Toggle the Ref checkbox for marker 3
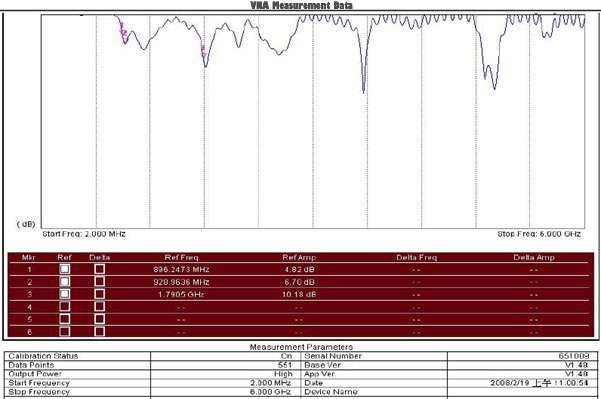 pyautogui.click(x=64, y=294)
